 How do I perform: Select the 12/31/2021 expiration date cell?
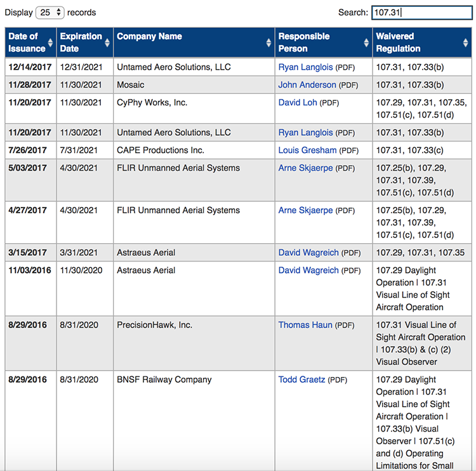[84, 67]
